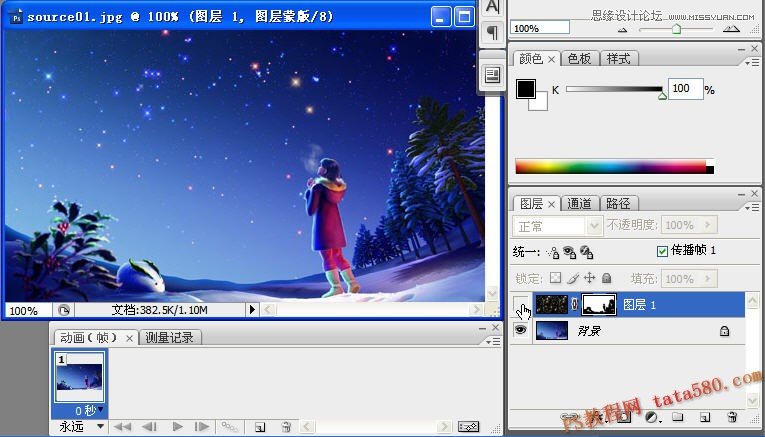Open the status bar info arrow menu

(252, 310)
